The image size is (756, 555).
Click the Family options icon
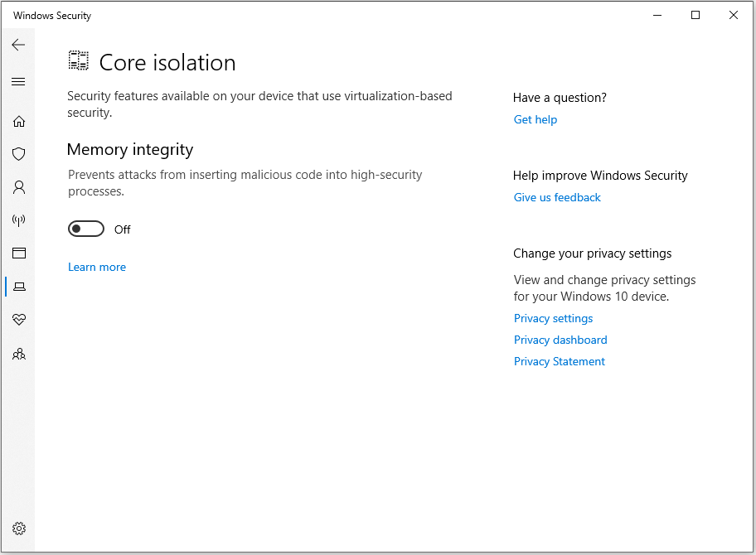click(18, 354)
